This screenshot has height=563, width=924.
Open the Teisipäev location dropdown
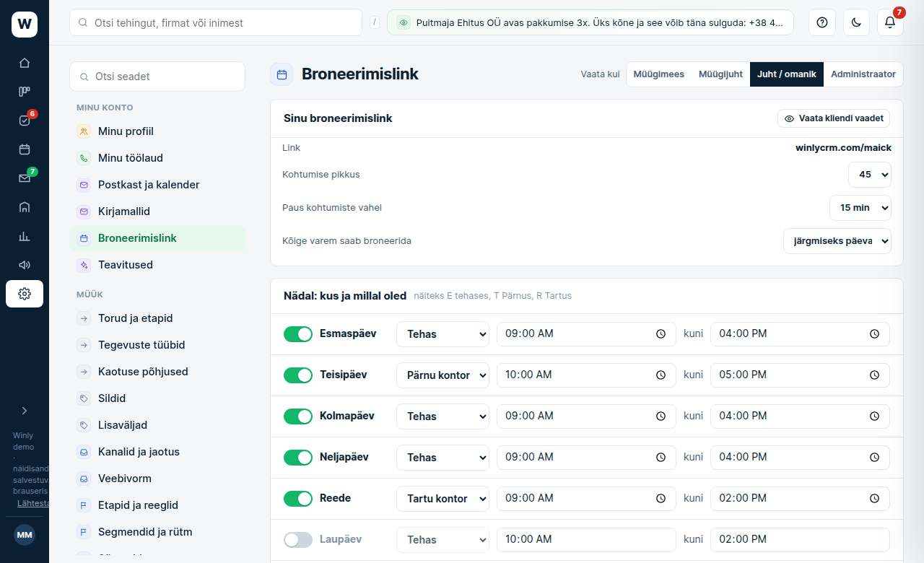(x=443, y=375)
